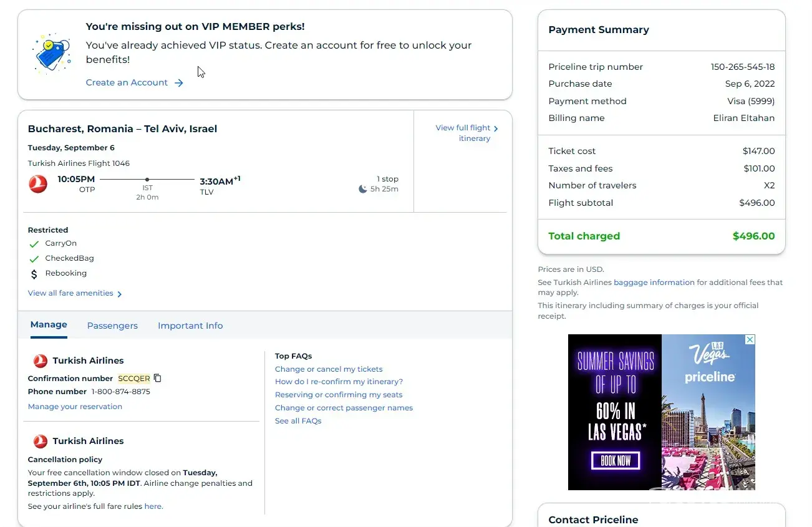
Task: Select the Manage tab
Action: point(49,325)
